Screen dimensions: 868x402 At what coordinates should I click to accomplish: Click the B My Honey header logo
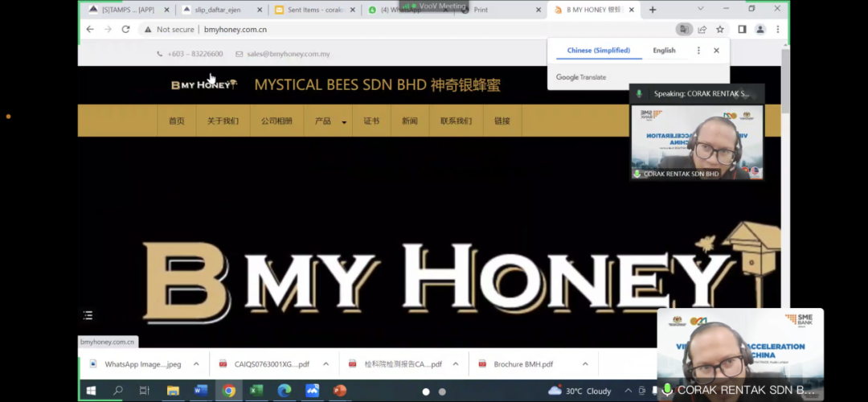pyautogui.click(x=204, y=84)
